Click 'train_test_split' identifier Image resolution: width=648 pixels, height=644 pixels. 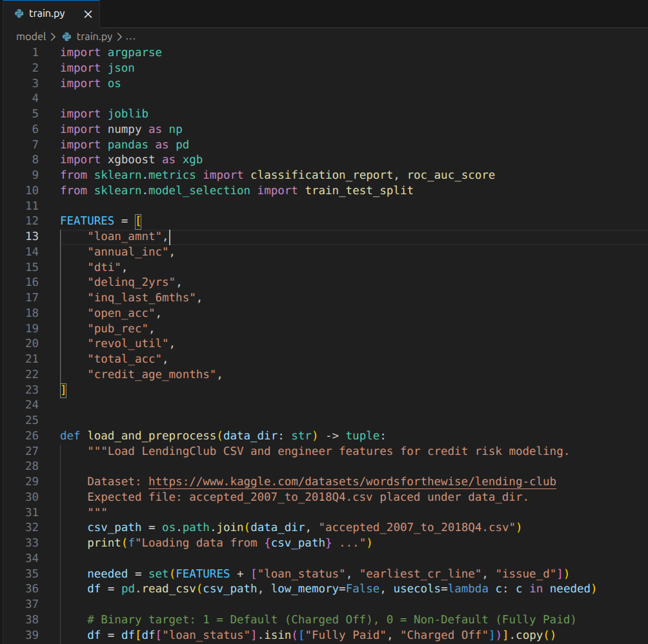point(359,190)
